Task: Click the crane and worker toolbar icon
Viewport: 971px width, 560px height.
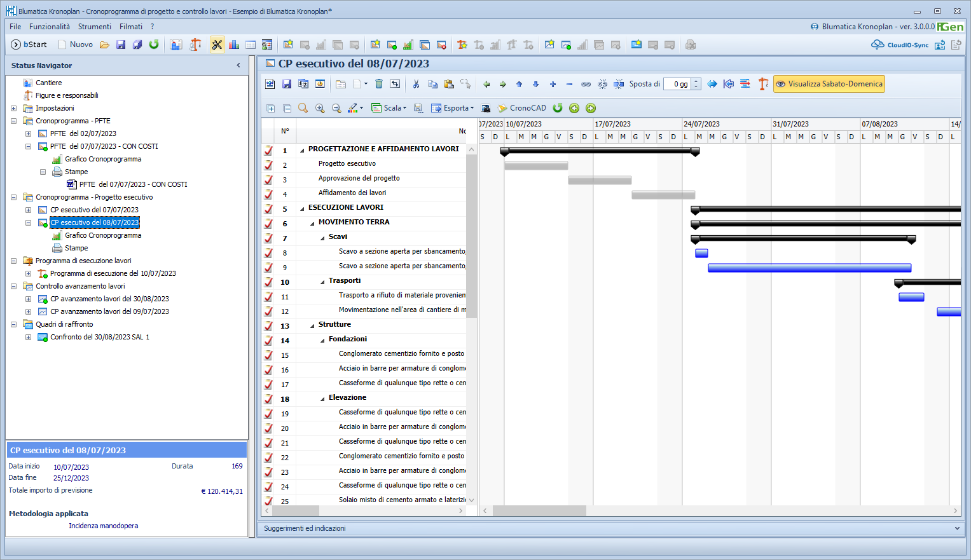Action: pyautogui.click(x=195, y=44)
